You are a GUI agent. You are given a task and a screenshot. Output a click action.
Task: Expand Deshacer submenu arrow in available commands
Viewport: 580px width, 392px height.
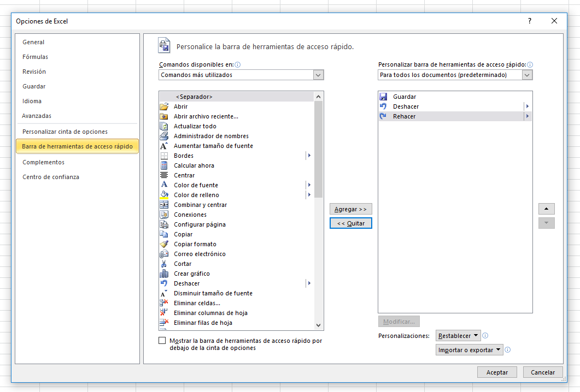click(309, 283)
